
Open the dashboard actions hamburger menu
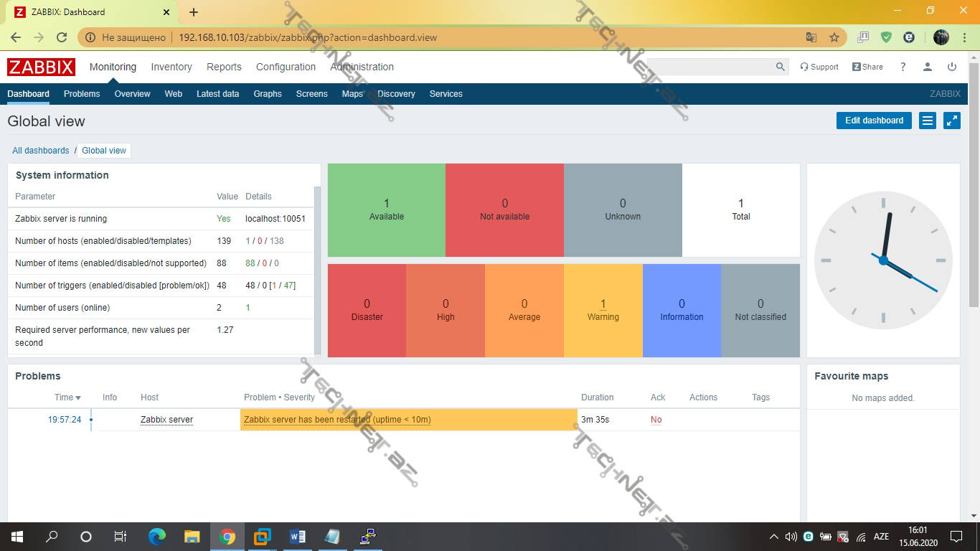point(928,121)
